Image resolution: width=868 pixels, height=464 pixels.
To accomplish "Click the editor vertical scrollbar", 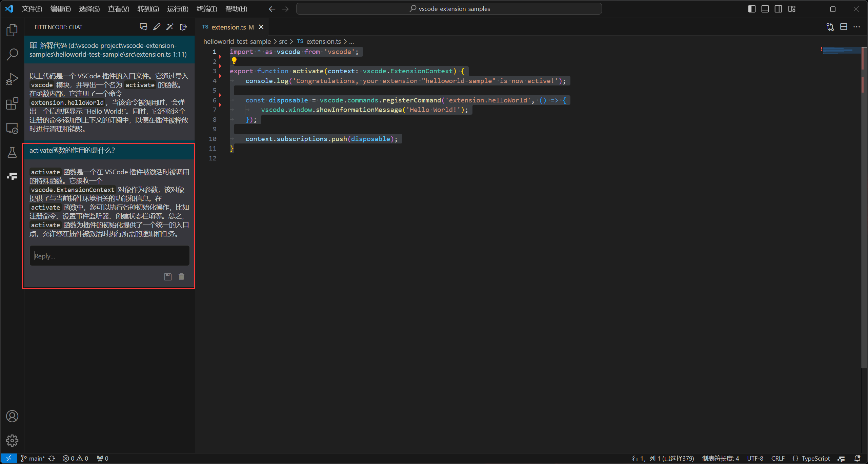I will 864,207.
